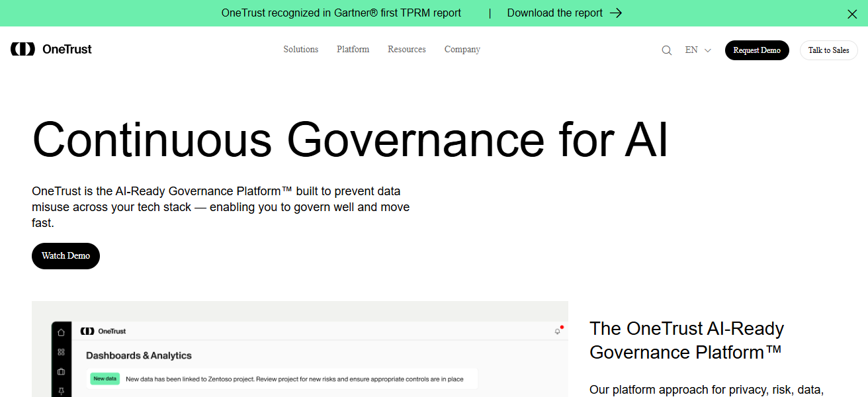Close the green announcement banner
Viewport: 868px width, 397px height.
click(x=852, y=13)
